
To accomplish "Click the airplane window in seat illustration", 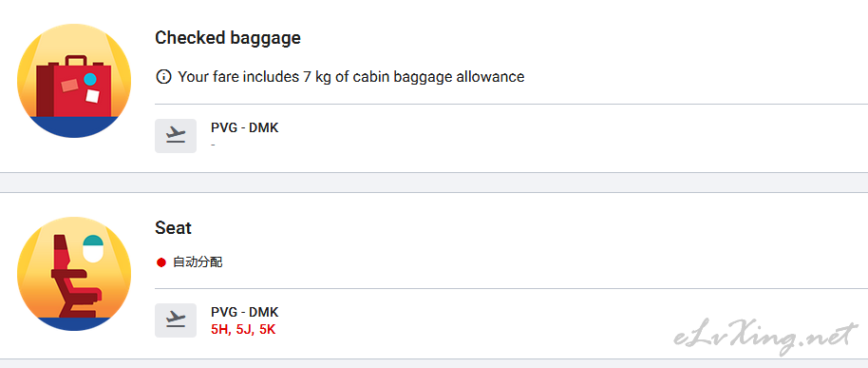I will click(x=93, y=248).
